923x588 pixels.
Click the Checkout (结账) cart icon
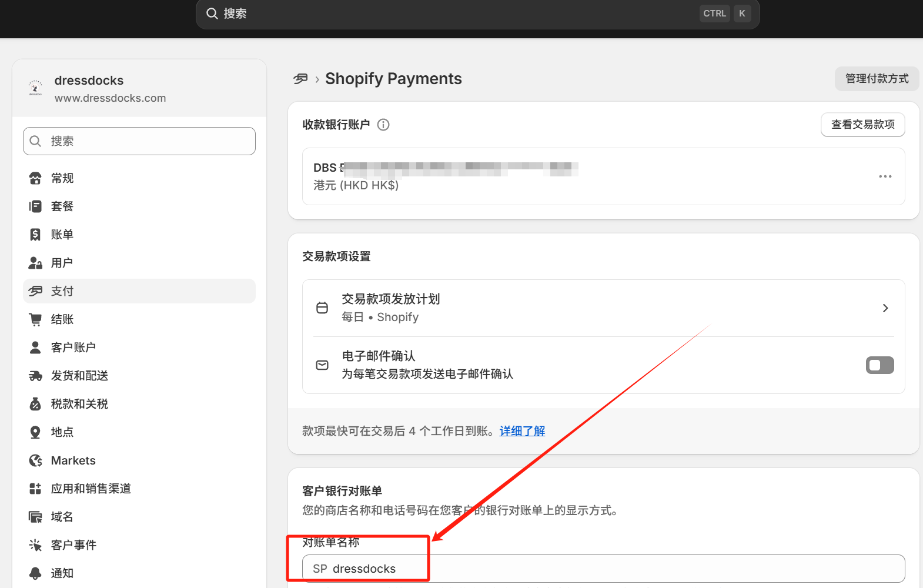pyautogui.click(x=35, y=319)
